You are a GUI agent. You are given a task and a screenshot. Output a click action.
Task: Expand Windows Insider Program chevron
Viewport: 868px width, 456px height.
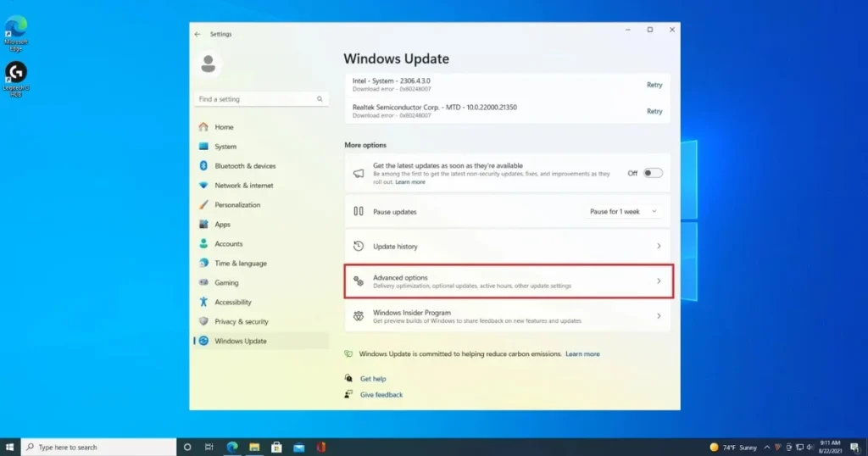(659, 316)
